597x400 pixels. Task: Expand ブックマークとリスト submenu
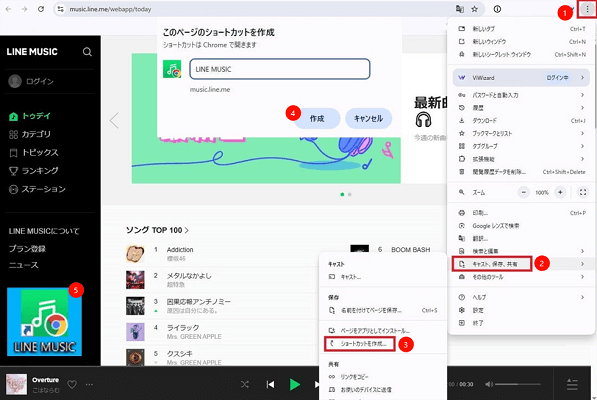521,134
